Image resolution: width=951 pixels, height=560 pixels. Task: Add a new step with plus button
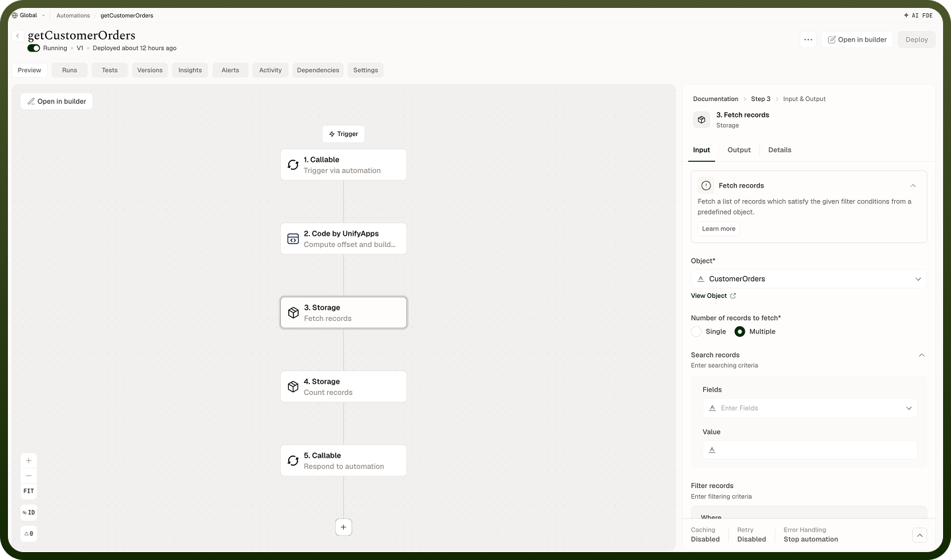(x=344, y=527)
